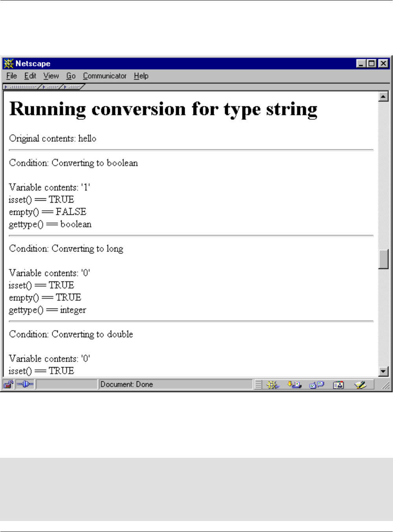Click 'gettype() == integer' text

point(48,310)
